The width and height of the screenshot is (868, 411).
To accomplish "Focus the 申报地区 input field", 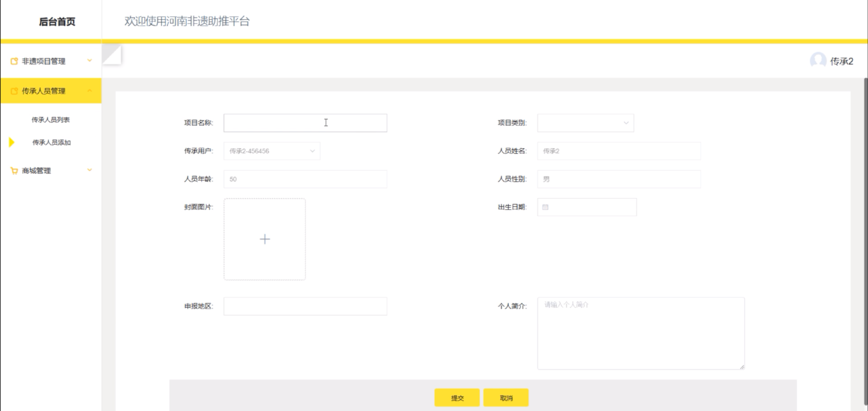I will [x=305, y=306].
